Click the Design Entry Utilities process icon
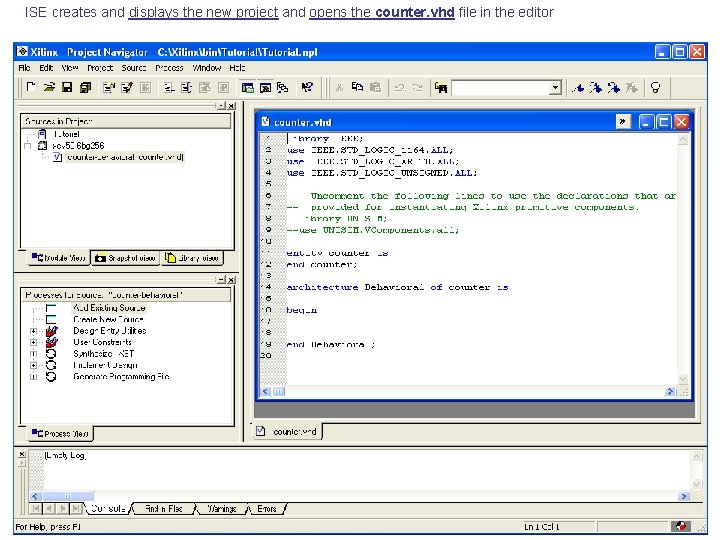Image resolution: width=720 pixels, height=540 pixels. point(51,331)
